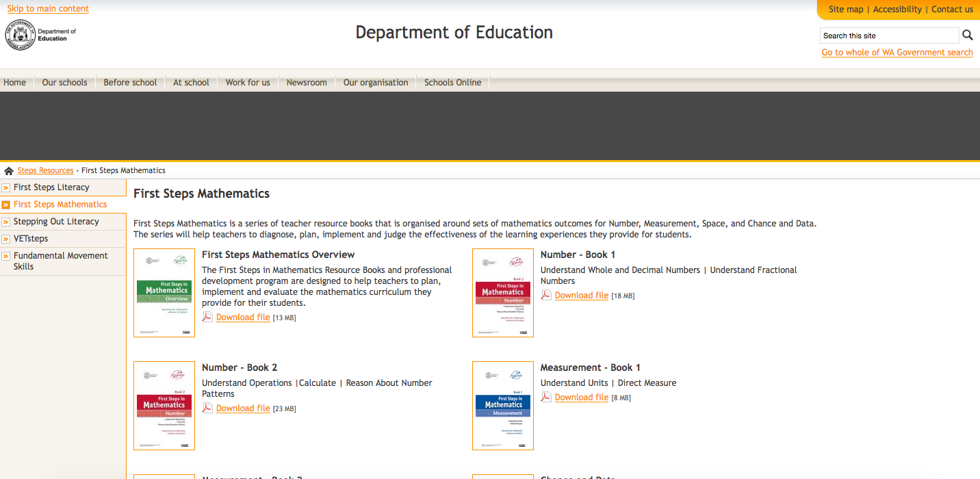The image size is (980, 479).
Task: Open the At school menu
Action: (x=191, y=82)
